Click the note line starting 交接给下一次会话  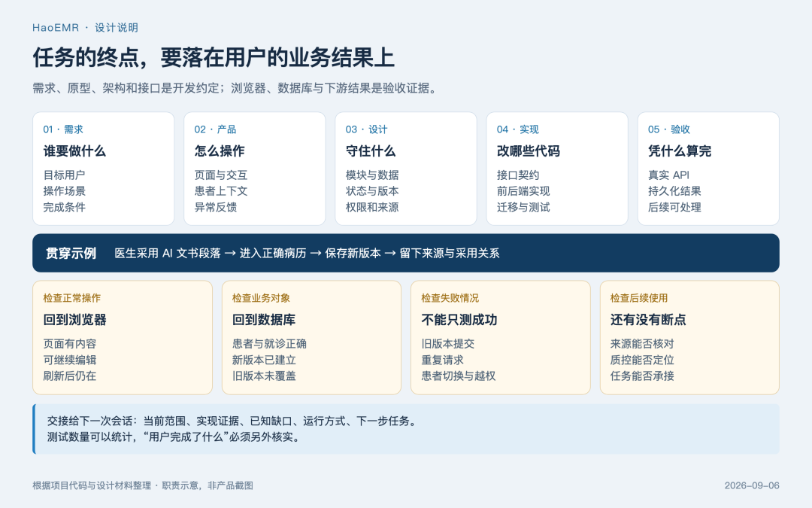tap(233, 421)
